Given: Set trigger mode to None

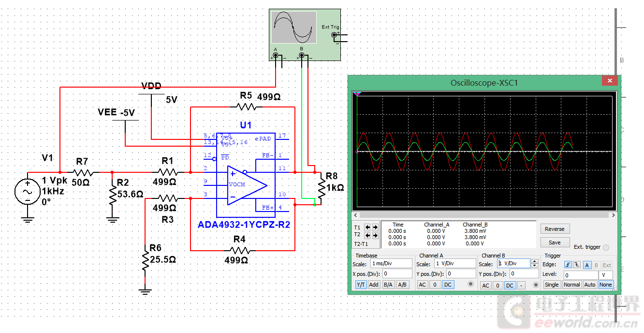Looking at the screenshot, I should click(x=605, y=285).
